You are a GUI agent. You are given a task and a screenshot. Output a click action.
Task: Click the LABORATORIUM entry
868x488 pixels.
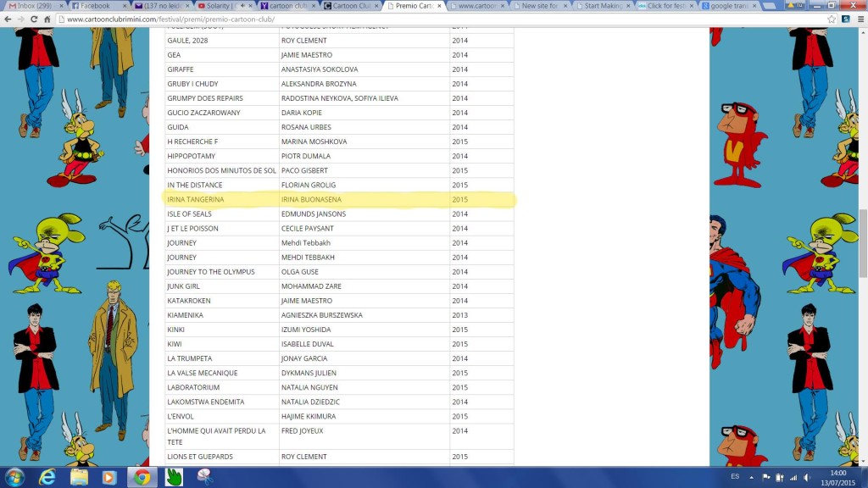tap(193, 387)
